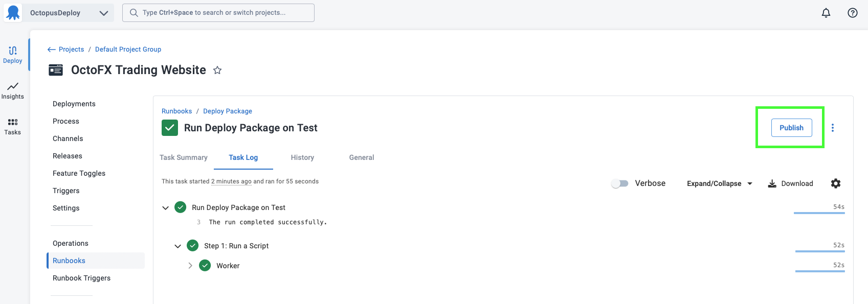This screenshot has height=304, width=868.
Task: Star the OctoFX Trading Website project
Action: [217, 70]
